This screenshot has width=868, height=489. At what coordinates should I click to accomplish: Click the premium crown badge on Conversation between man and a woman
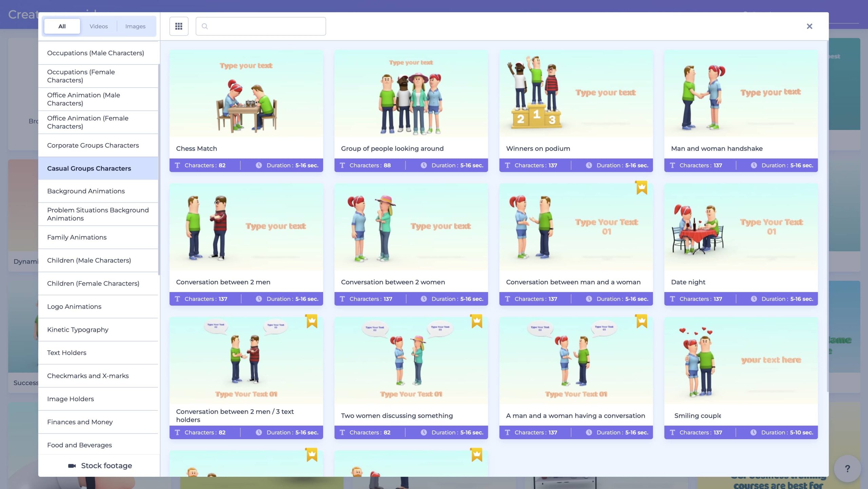tap(642, 188)
